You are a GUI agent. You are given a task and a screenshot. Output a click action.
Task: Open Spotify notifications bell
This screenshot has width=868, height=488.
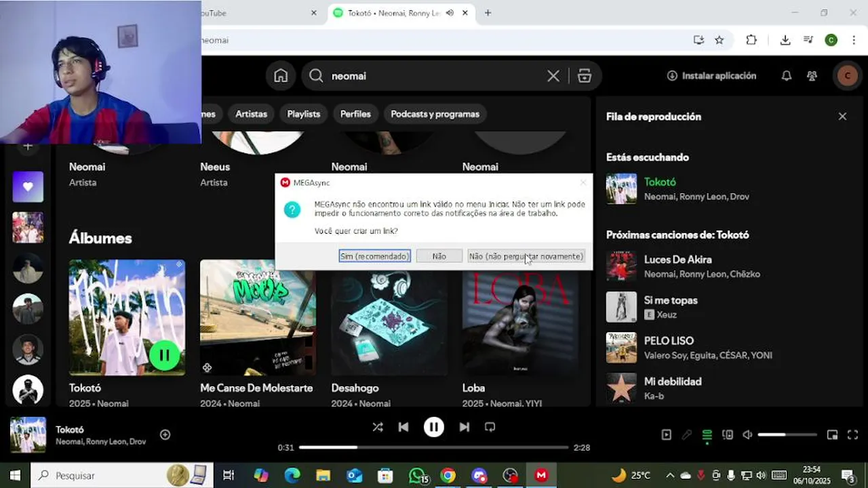click(x=787, y=76)
